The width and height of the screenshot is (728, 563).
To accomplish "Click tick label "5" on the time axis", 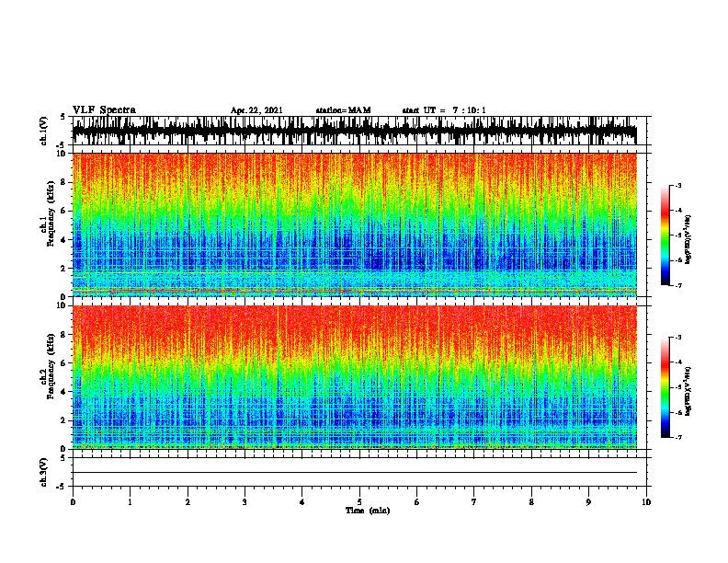I will [x=359, y=502].
